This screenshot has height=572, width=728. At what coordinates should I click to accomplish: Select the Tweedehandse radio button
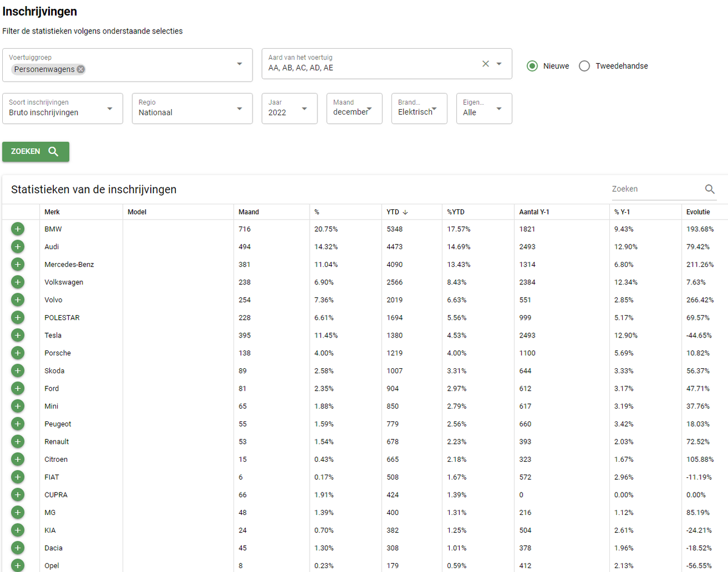pos(584,66)
